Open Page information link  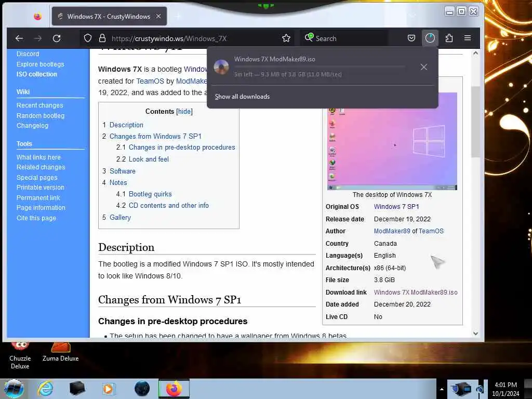pos(41,208)
